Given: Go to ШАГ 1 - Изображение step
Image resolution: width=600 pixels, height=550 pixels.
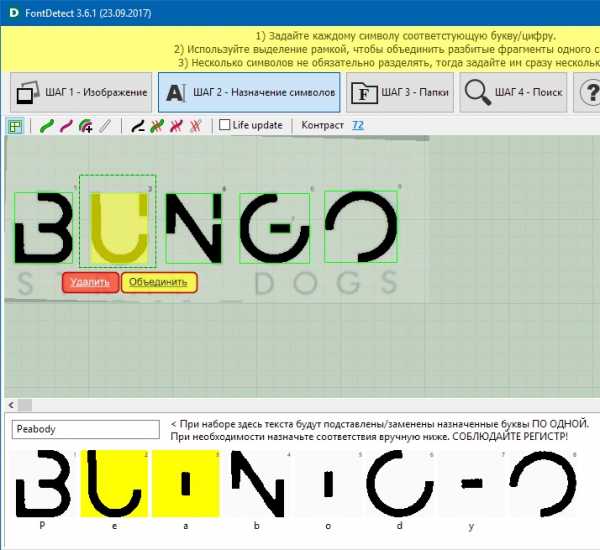Looking at the screenshot, I should 81,92.
